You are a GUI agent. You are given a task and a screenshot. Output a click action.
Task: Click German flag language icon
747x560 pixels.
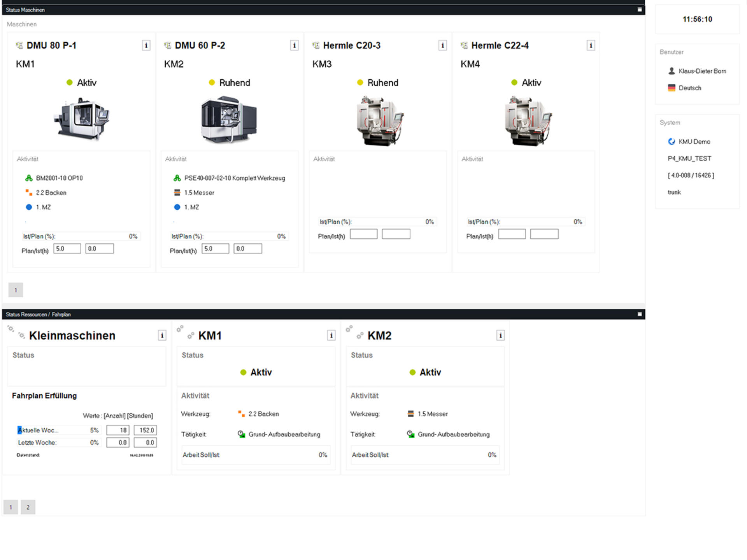tap(672, 88)
